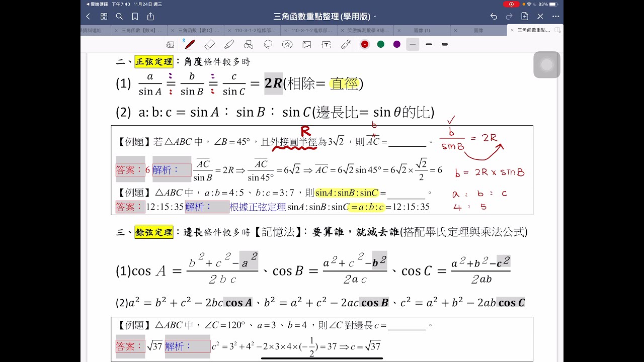Open the page thumbnails grid view
The image size is (644, 362).
pyautogui.click(x=104, y=16)
